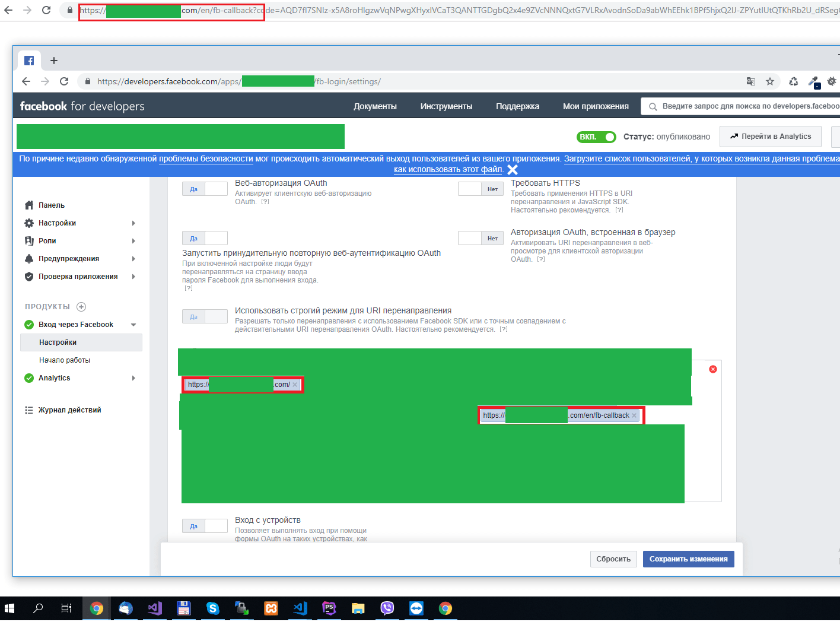Open Начало работы sidebar item
The height and width of the screenshot is (641, 840).
click(x=65, y=360)
